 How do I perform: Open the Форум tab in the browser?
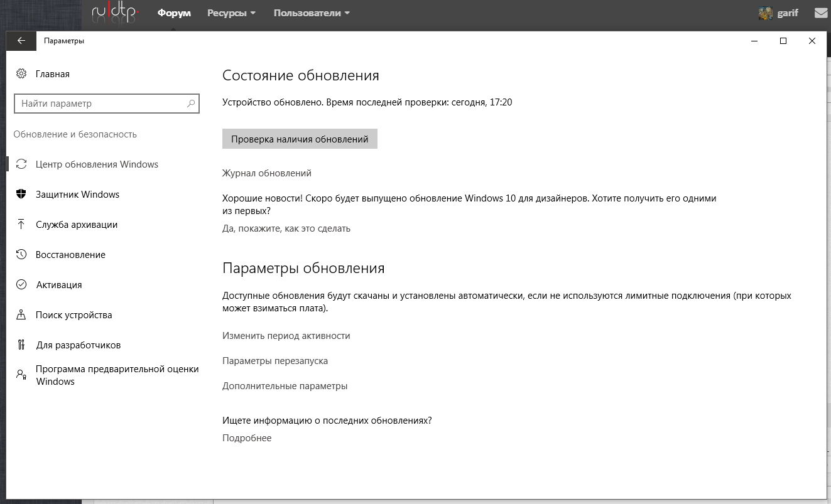point(174,13)
